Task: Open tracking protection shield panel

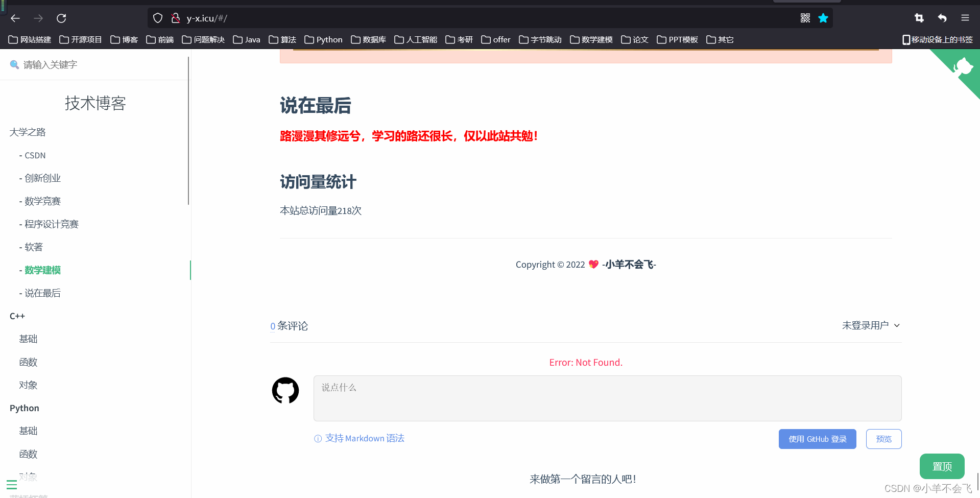Action: point(157,18)
